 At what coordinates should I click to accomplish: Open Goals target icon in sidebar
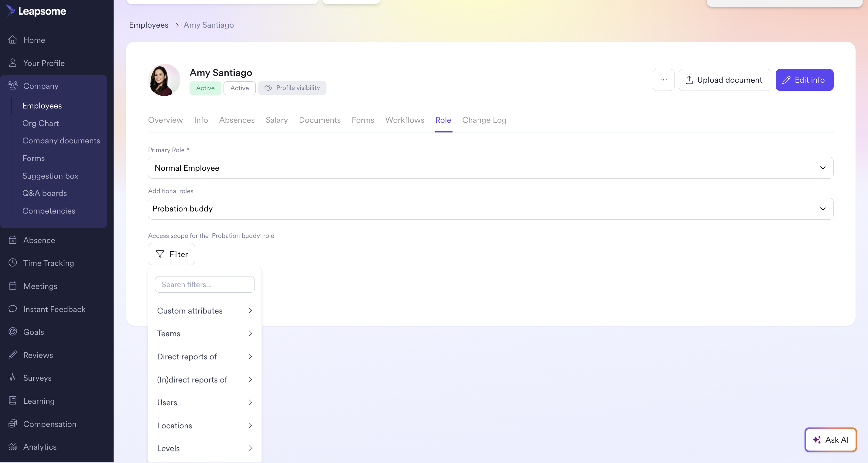(x=12, y=331)
